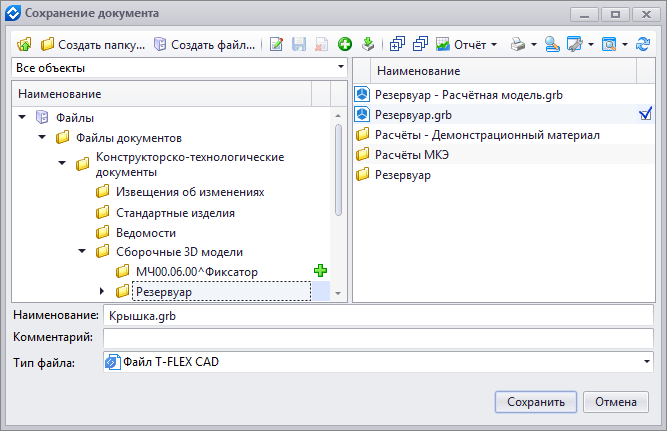Maximize the Сохранение документа dialog
The height and width of the screenshot is (431, 667).
pos(615,15)
